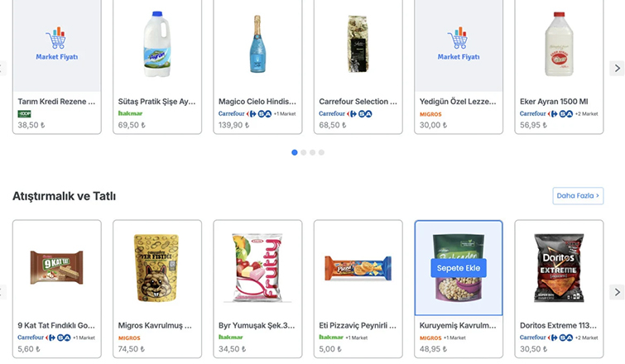Add Kuruyemiş product with Sepete Ekle button
625x364 pixels.
[459, 268]
